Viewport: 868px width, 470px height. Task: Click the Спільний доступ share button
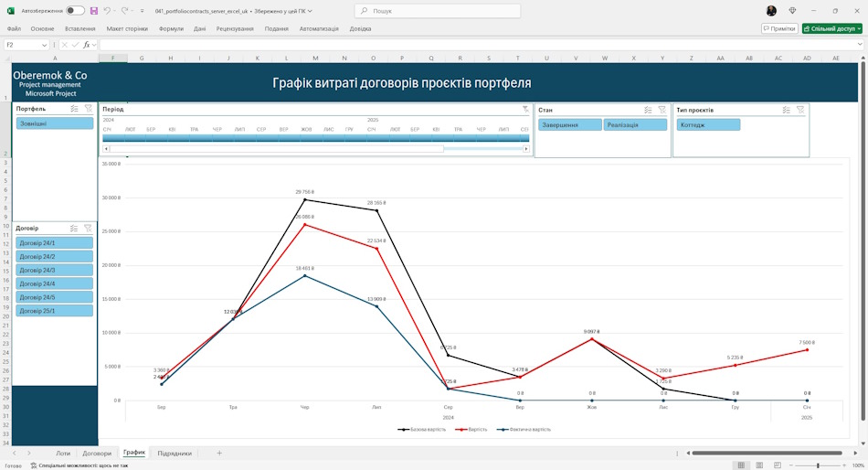(x=832, y=28)
